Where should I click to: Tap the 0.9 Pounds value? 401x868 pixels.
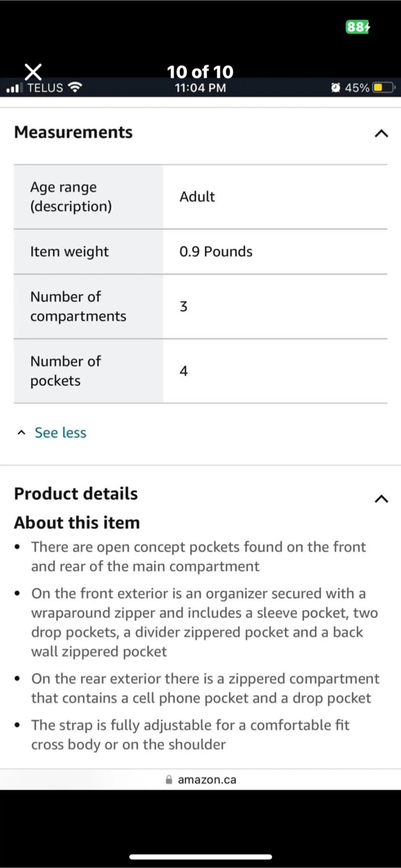216,251
